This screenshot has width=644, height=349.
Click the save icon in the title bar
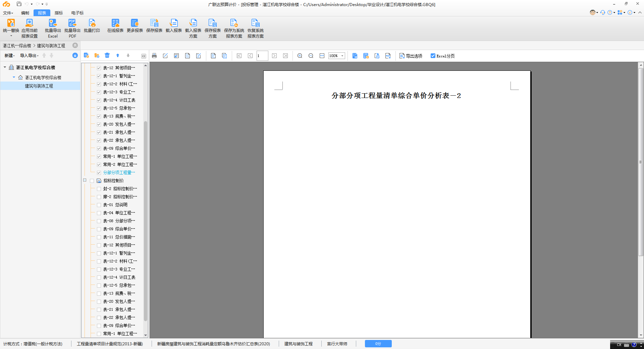(19, 4)
